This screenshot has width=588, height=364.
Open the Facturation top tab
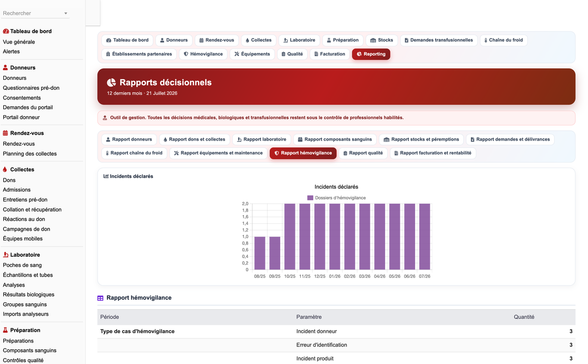click(330, 54)
